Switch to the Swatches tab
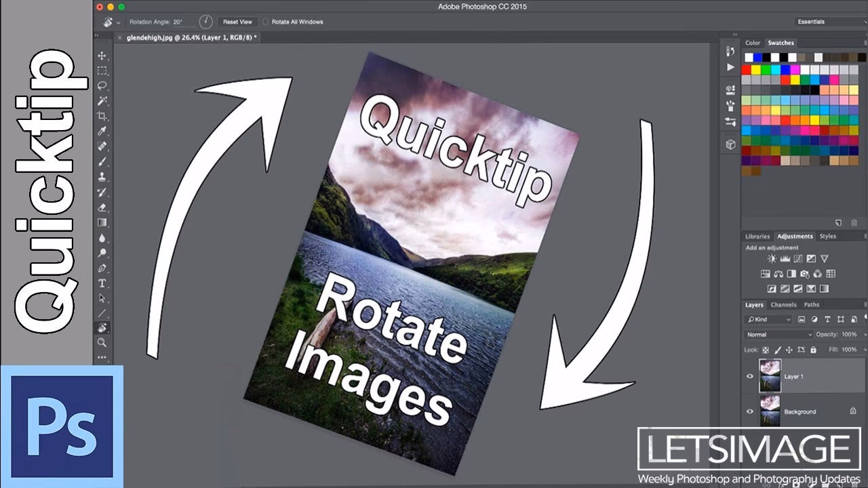The height and width of the screenshot is (488, 868). (x=781, y=43)
